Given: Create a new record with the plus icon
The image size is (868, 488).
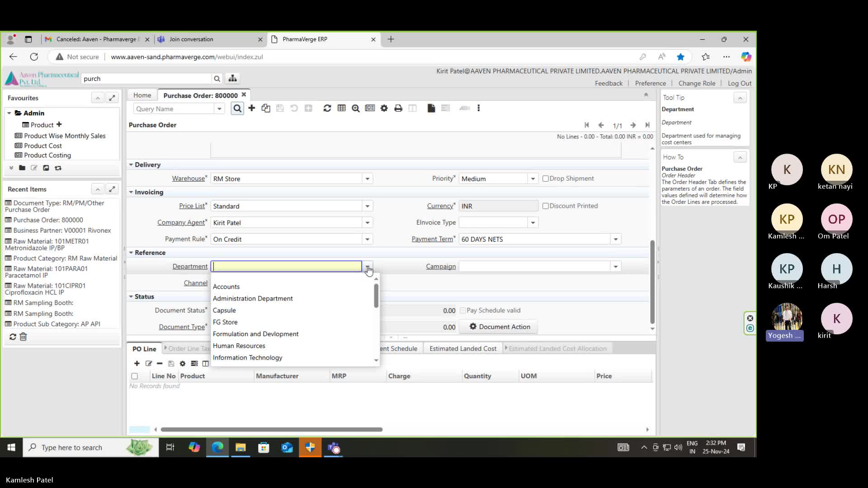Looking at the screenshot, I should (x=252, y=108).
